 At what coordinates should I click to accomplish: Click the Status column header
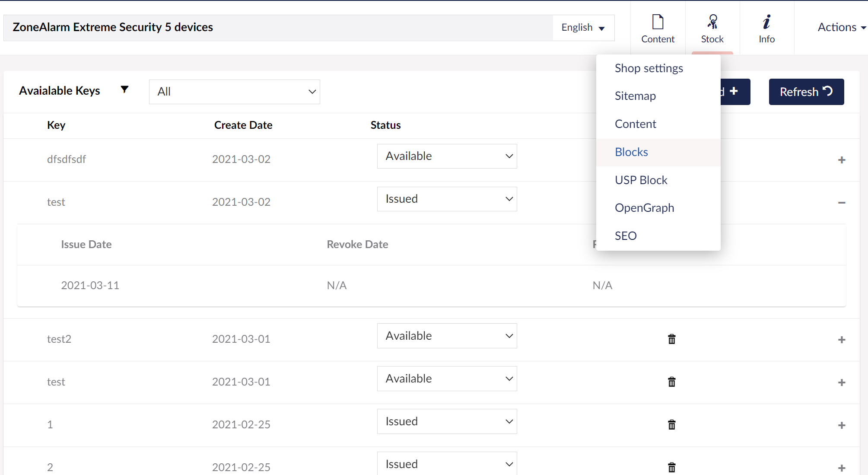(x=385, y=125)
